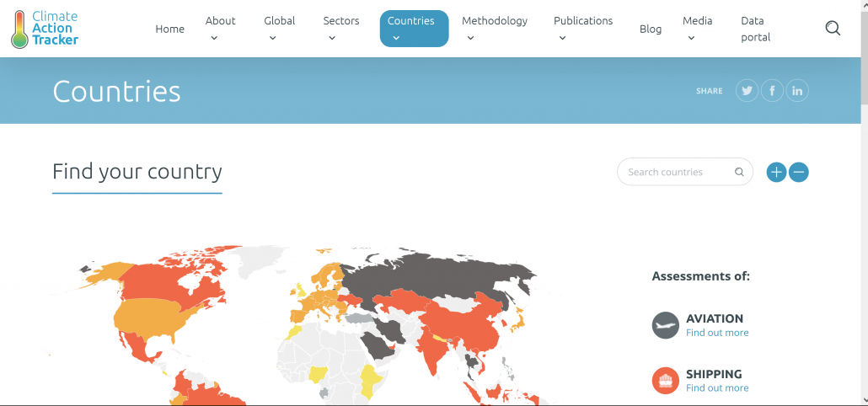Image resolution: width=868 pixels, height=406 pixels.
Task: Share page on LinkedIn
Action: (797, 91)
